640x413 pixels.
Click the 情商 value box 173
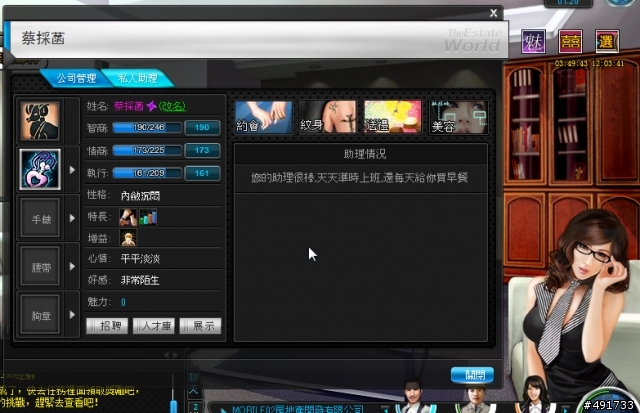click(202, 150)
